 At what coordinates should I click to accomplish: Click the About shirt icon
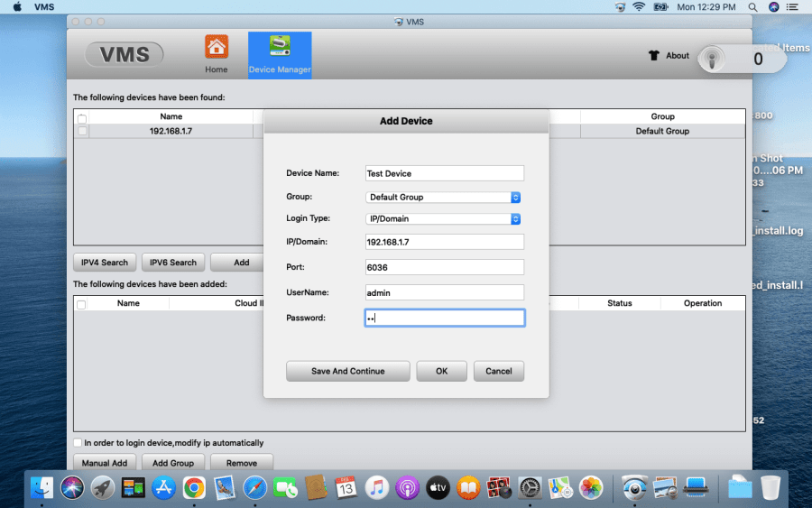coord(654,56)
